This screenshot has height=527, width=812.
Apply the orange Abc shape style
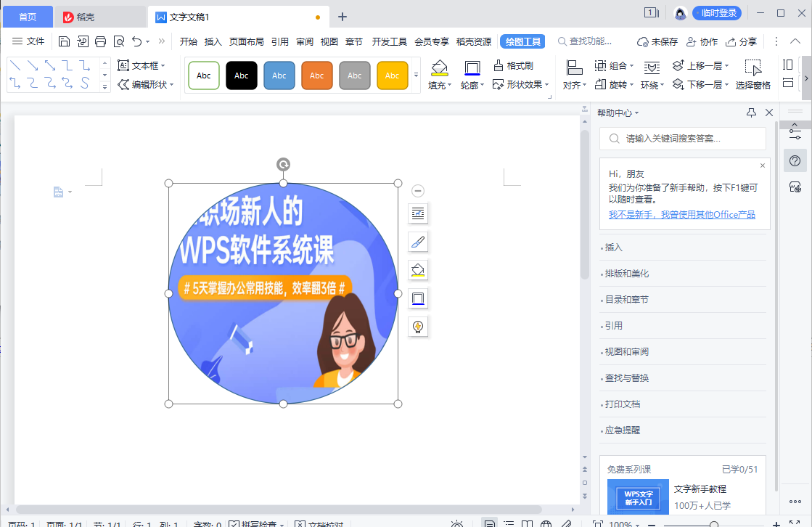[317, 75]
